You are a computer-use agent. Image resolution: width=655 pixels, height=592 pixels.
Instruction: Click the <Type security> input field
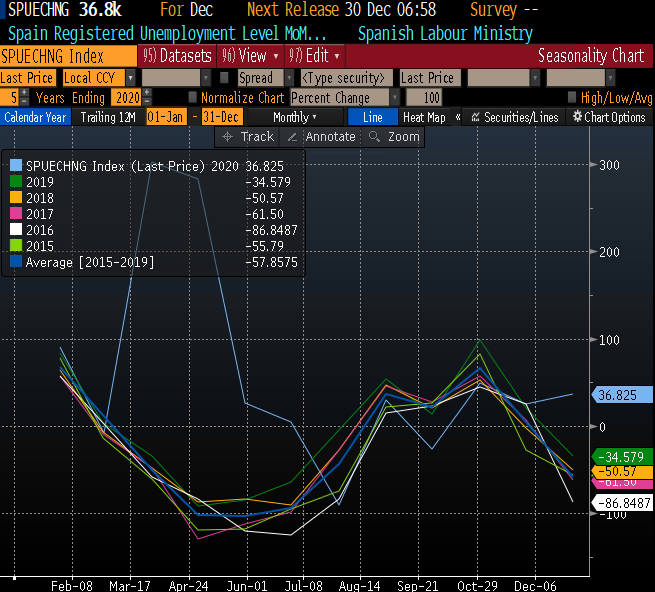coord(346,78)
